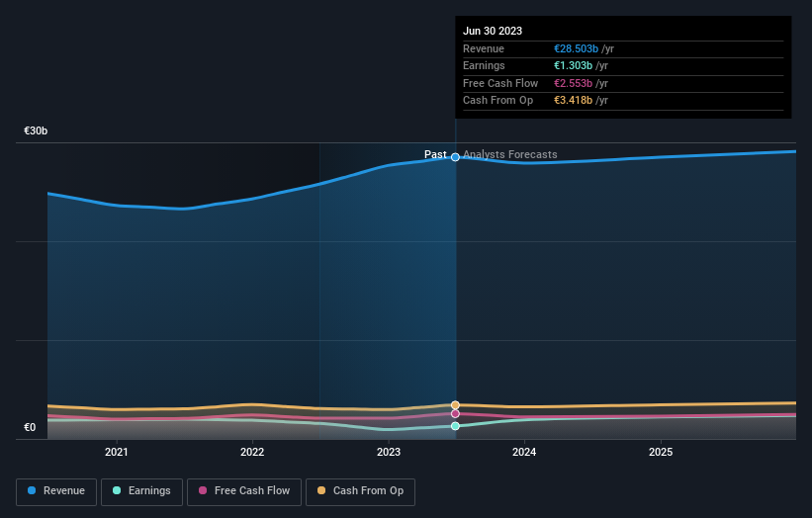
Task: Click the Earnings row label in tooltip
Action: click(484, 65)
